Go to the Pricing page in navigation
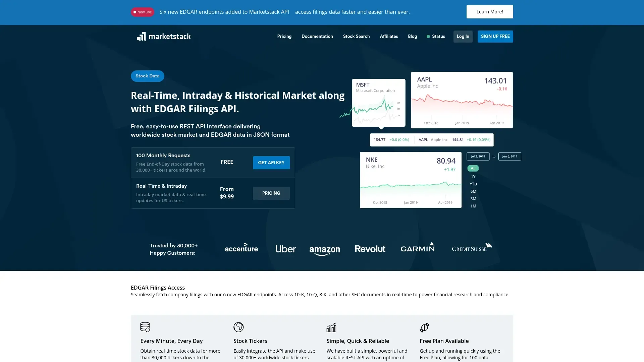Image resolution: width=644 pixels, height=362 pixels. [x=284, y=37]
